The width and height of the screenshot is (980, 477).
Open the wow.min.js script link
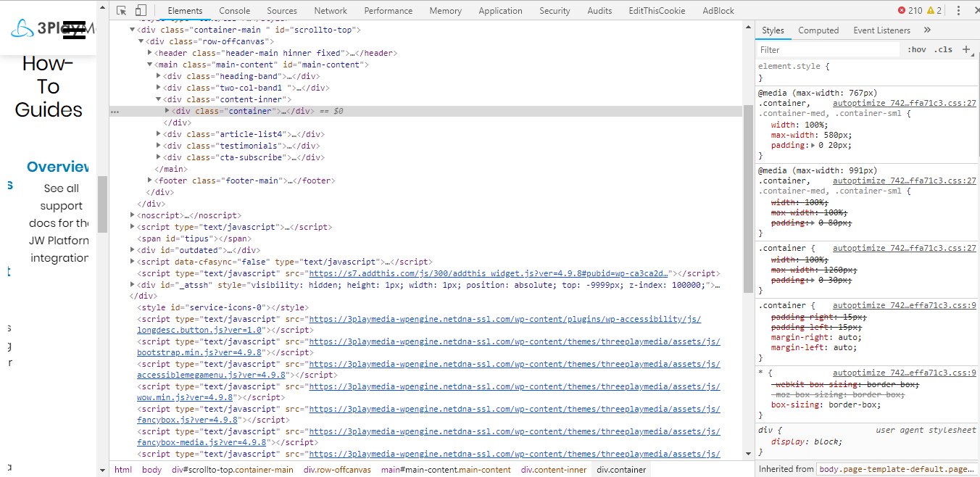coord(428,392)
